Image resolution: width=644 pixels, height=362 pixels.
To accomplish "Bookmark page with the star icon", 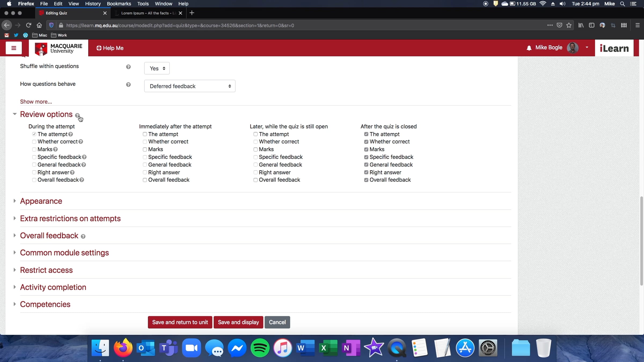I will click(x=569, y=25).
